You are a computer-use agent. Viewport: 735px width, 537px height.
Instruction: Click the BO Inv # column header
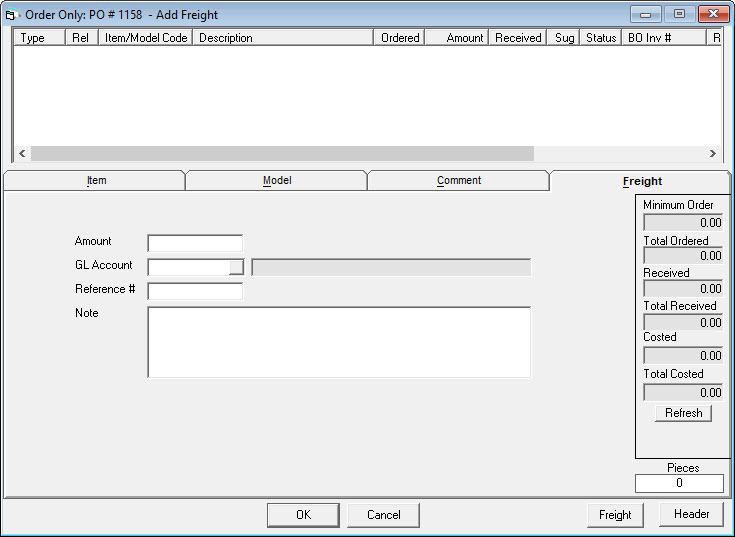pyautogui.click(x=664, y=37)
